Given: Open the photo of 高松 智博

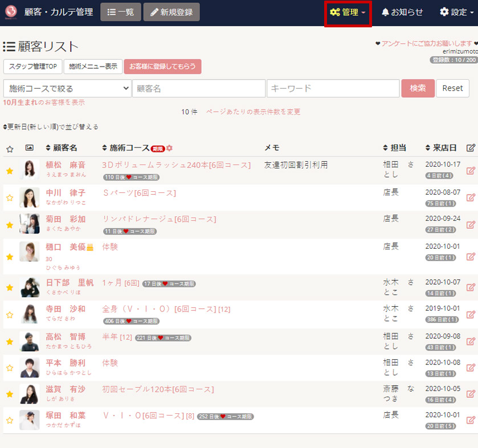Looking at the screenshot, I should 30,342.
